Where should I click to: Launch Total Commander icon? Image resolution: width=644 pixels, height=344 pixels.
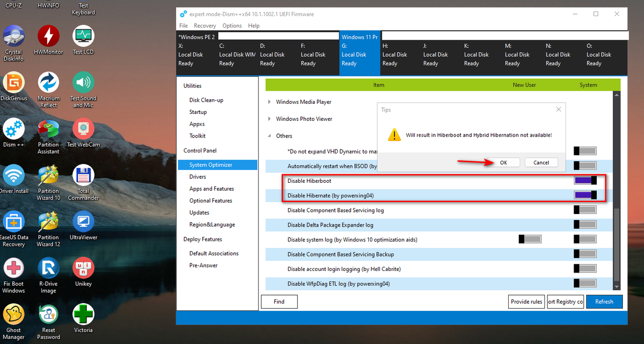point(84,182)
